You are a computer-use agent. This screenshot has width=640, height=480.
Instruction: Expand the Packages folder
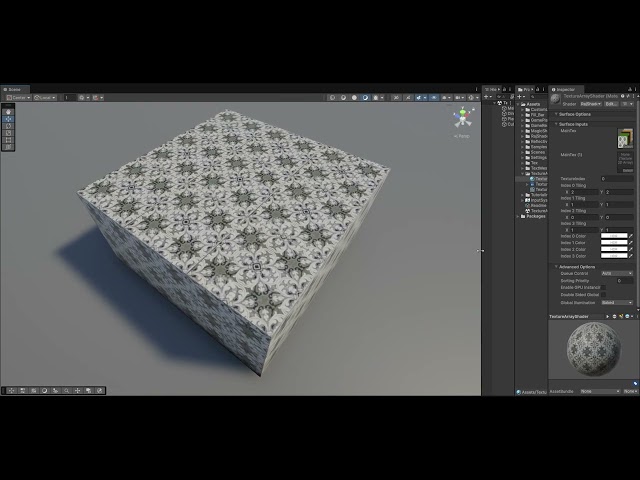(518, 216)
